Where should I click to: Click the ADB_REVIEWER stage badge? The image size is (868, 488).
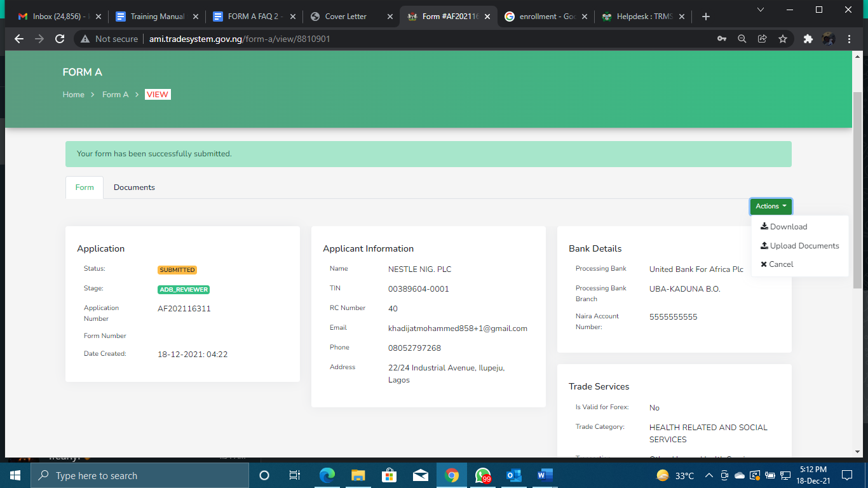184,290
